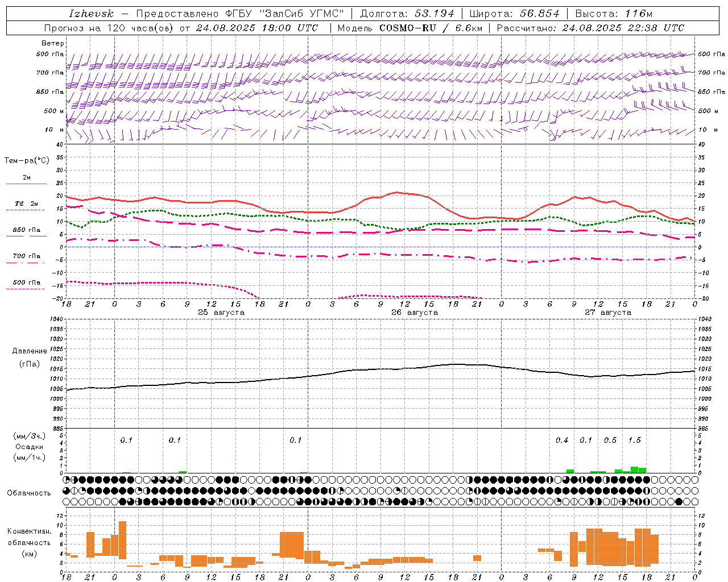The height and width of the screenshot is (582, 728).
Task: Click the (км) convective cloud unit label
Action: point(29,554)
